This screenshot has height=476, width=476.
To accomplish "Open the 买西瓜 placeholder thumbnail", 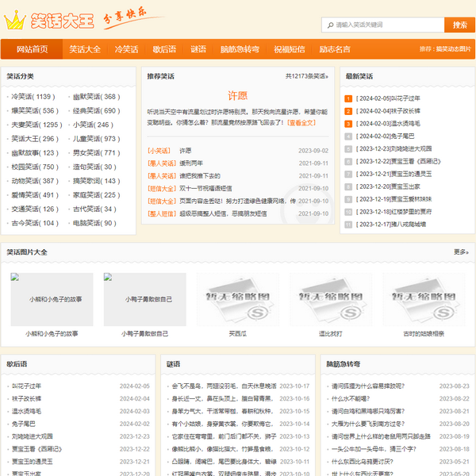I will 237,300.
